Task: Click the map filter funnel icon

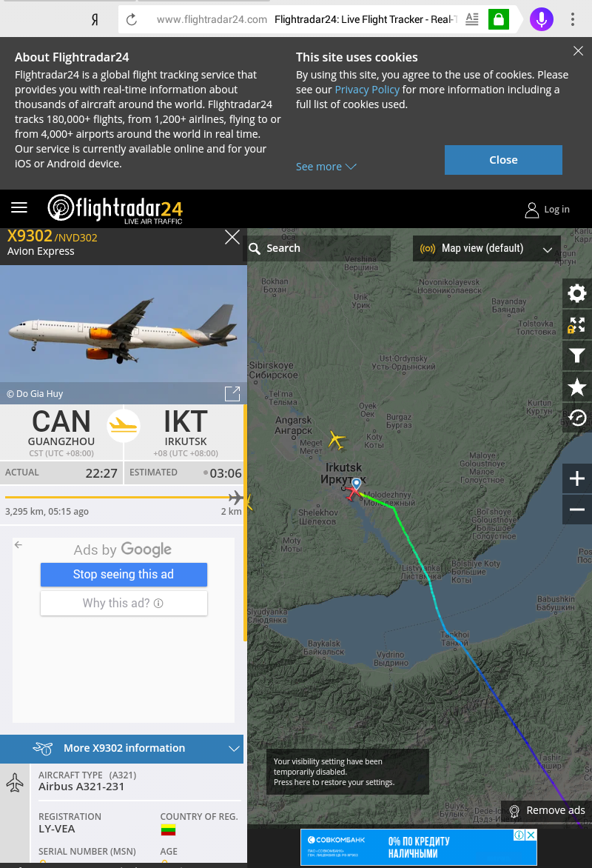Action: coord(576,355)
